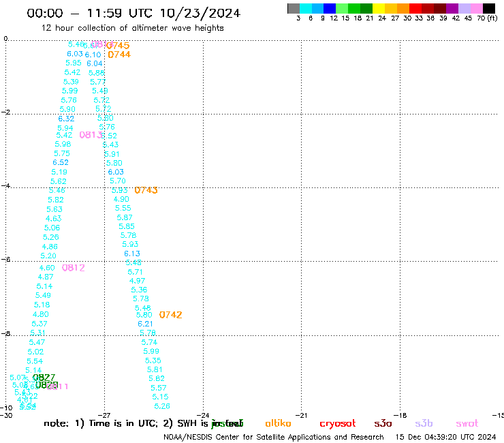Click the wave height value '6.52'
The width and height of the screenshot is (504, 443).
coord(61,162)
